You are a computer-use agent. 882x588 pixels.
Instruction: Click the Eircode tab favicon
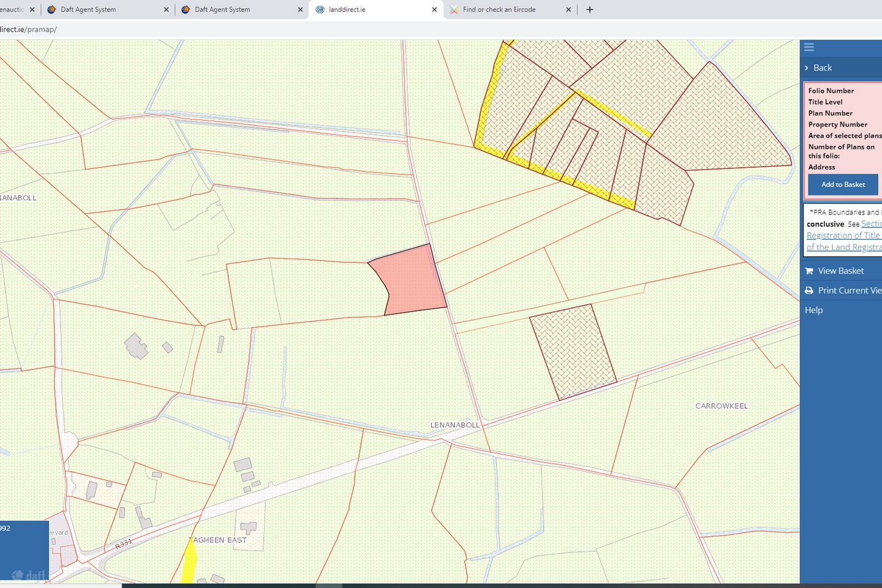(454, 10)
